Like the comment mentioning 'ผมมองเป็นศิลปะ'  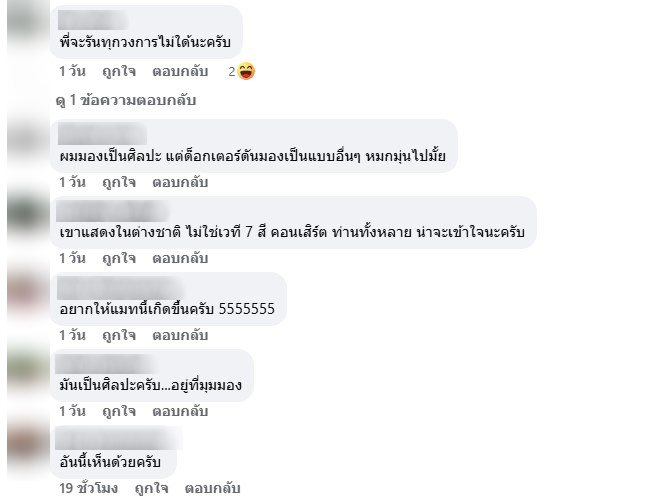click(119, 182)
